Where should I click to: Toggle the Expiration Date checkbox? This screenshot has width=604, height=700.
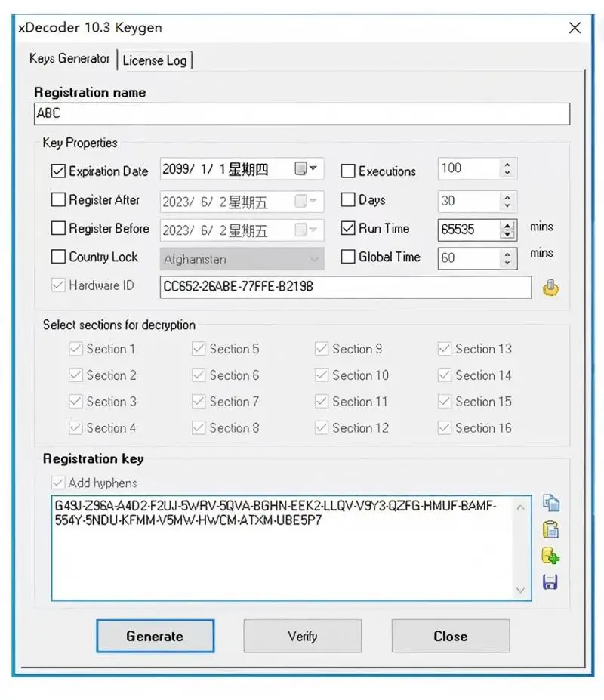[58, 171]
